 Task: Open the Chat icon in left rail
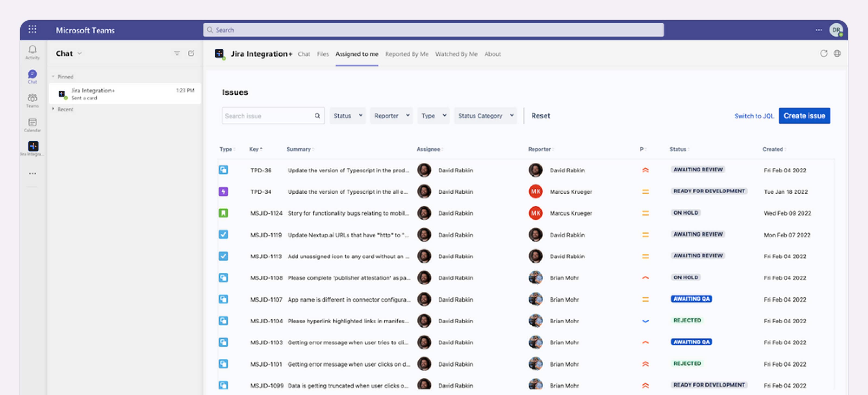32,77
